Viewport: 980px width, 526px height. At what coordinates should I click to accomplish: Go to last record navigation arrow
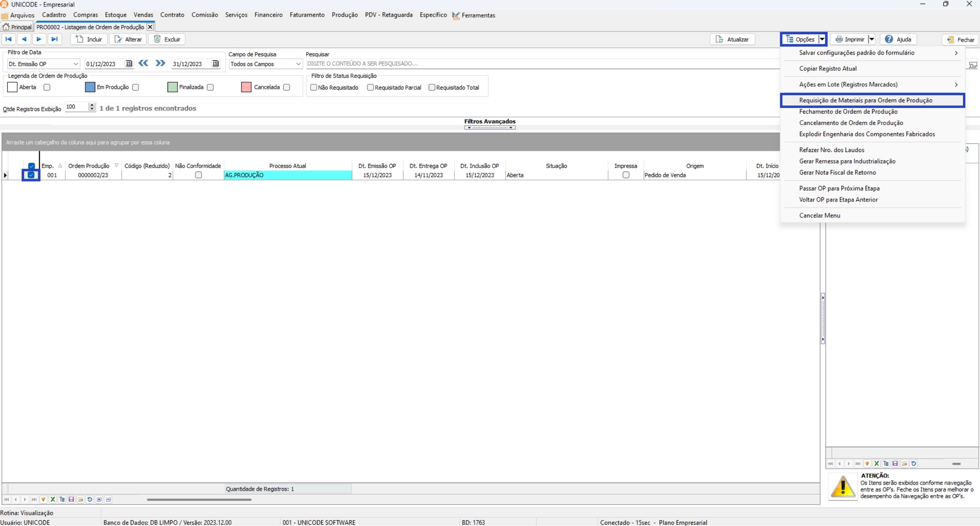tap(54, 39)
